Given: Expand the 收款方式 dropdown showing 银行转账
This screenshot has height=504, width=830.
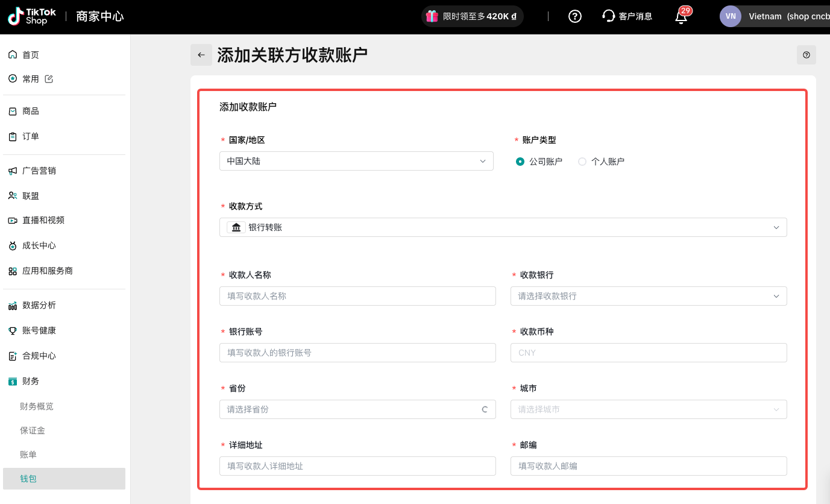Looking at the screenshot, I should (503, 227).
